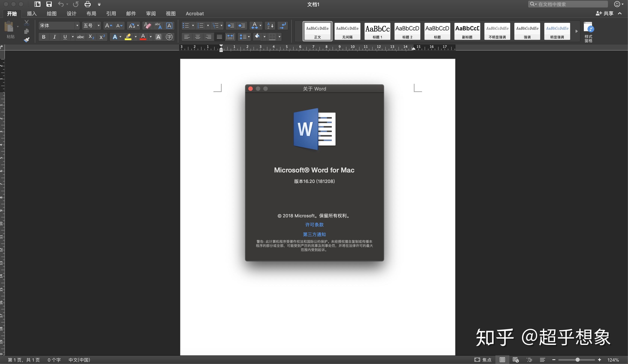Expand the multilevel list dropdown arrow
Image resolution: width=628 pixels, height=364 pixels.
pos(221,25)
